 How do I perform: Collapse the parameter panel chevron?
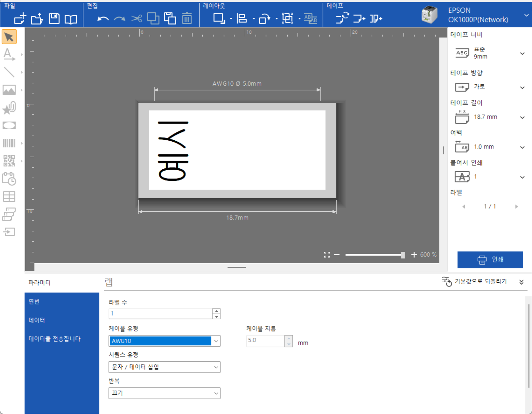521,282
